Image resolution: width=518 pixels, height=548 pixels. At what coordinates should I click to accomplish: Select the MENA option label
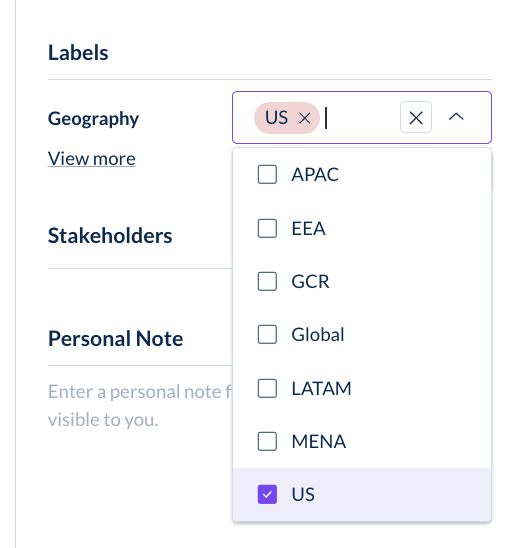click(318, 441)
